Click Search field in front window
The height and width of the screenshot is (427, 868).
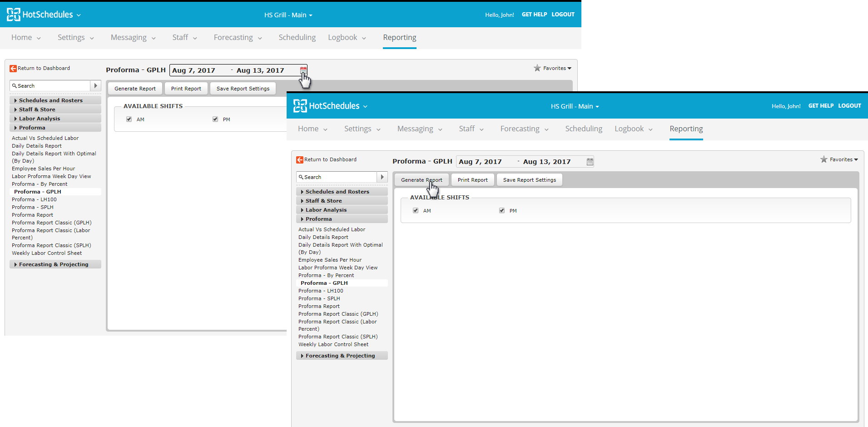[337, 177]
